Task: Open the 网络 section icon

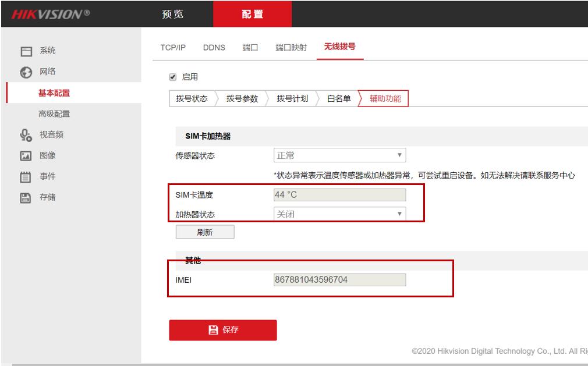Action: point(24,72)
